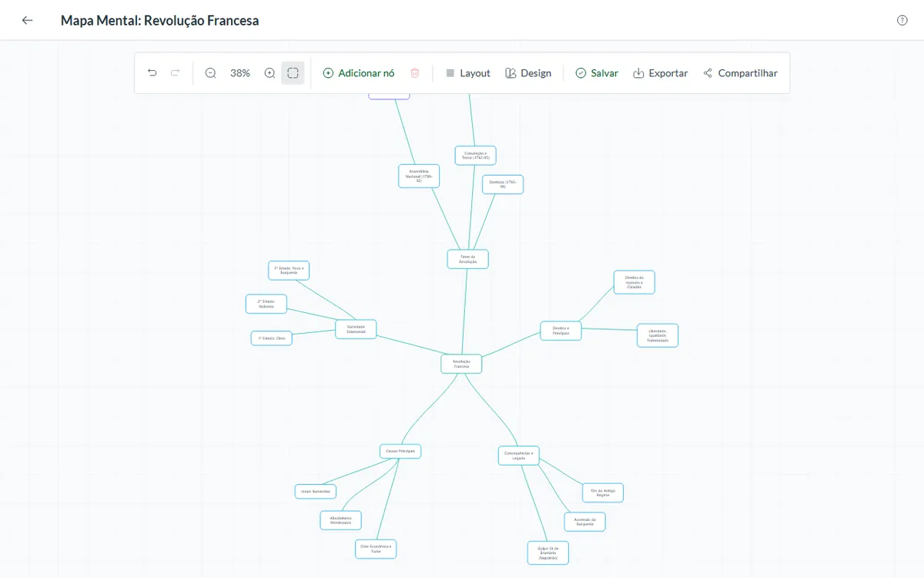Select the Ascensão da Burguesia node

585,522
